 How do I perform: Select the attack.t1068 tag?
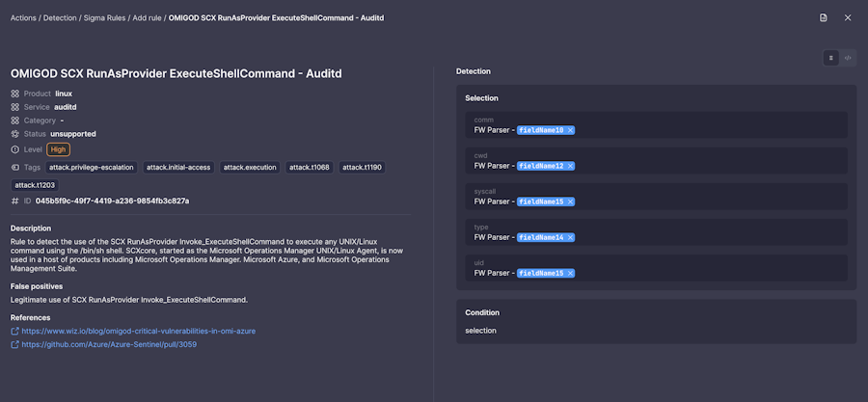click(309, 168)
